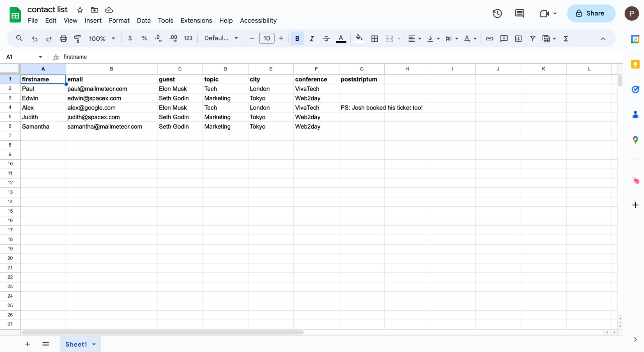Open the table views icon dropdown
The height and width of the screenshot is (352, 644).
(549, 38)
